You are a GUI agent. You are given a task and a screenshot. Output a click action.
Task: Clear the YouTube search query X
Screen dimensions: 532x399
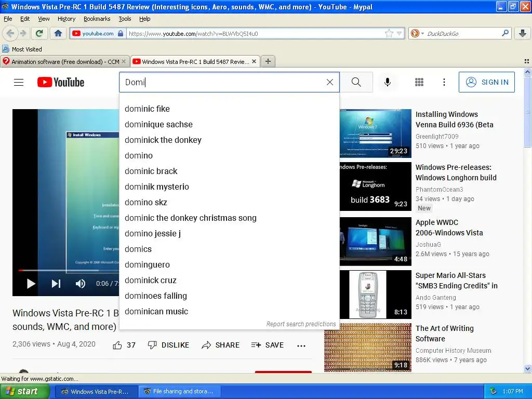coord(330,82)
